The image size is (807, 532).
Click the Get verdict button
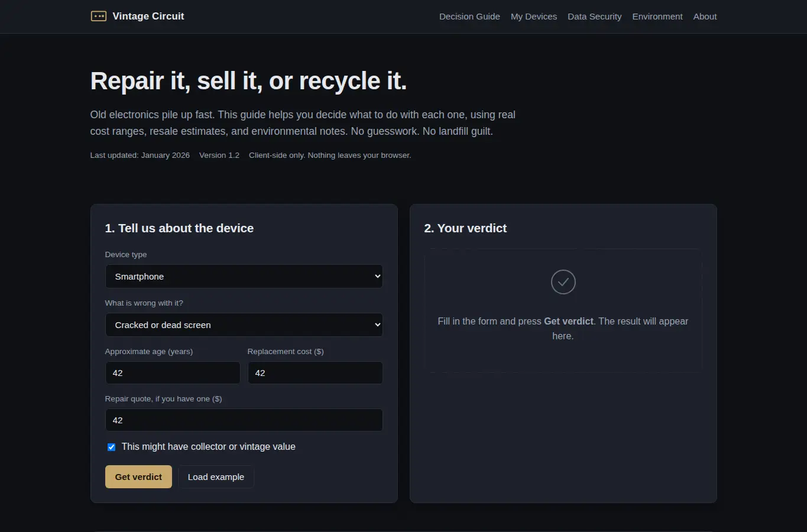(138, 476)
